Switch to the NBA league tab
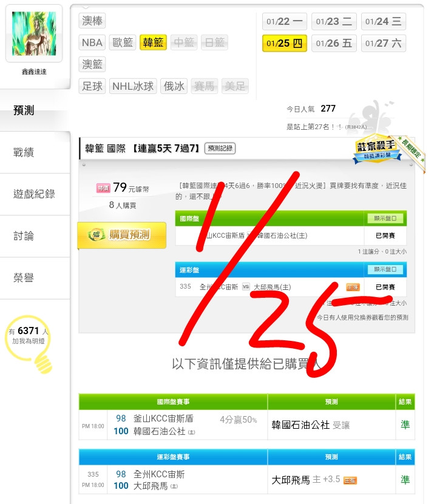 pos(92,42)
